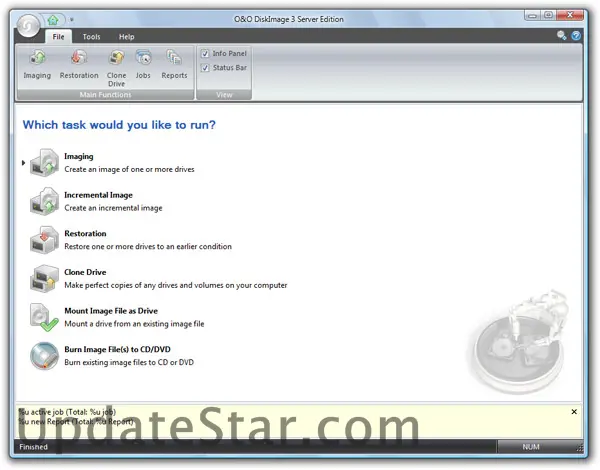Open the quick access toolbar dropdown arrow
This screenshot has width=600, height=470.
click(x=72, y=20)
